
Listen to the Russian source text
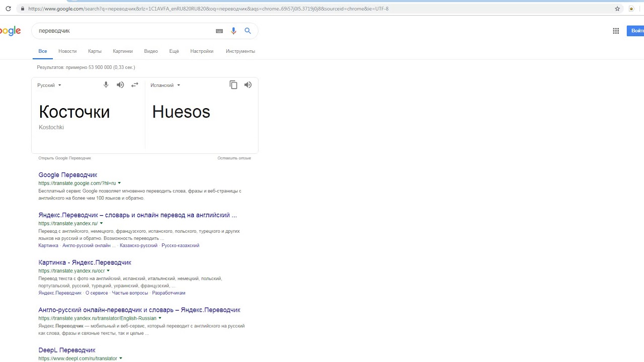pos(120,85)
